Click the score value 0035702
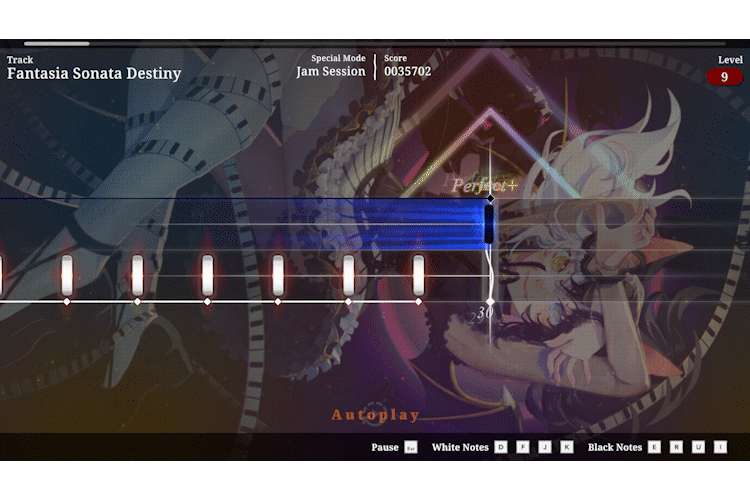750x500 pixels. point(408,71)
